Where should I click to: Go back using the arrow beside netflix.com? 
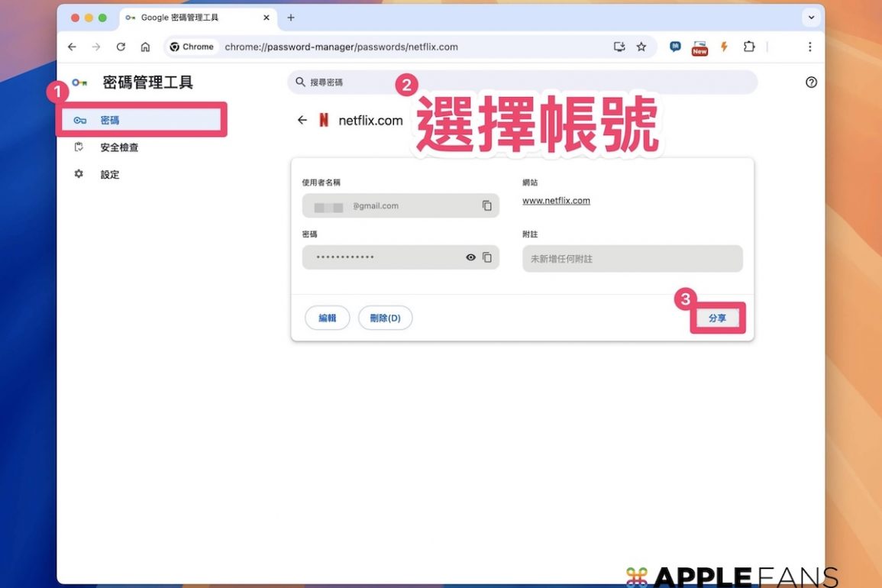[x=302, y=121]
